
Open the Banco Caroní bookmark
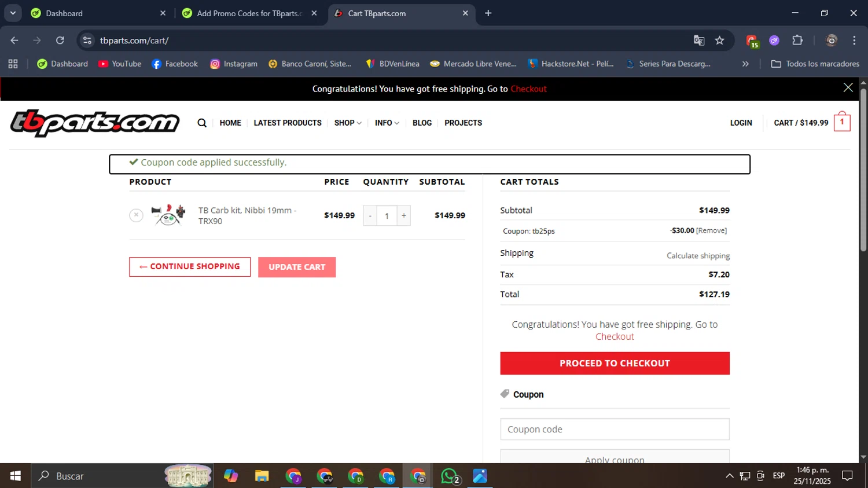(310, 64)
